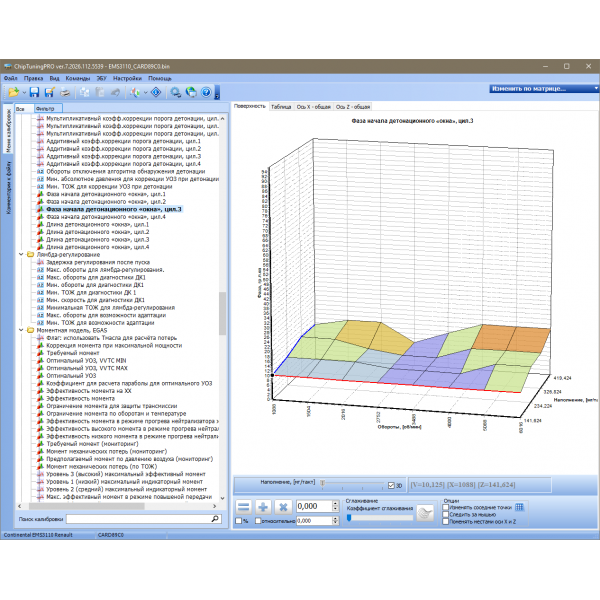Click the smoothing hand icon button
Image resolution: width=600 pixels, height=600 pixels.
[427, 513]
